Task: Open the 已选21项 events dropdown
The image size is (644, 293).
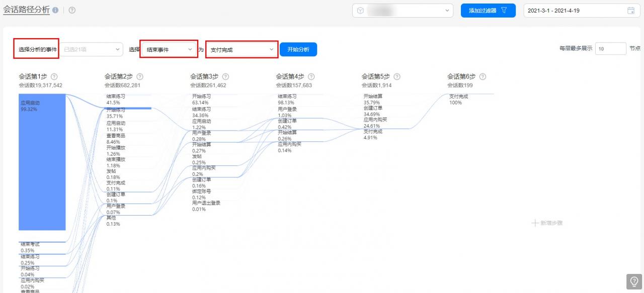Action: pos(91,49)
